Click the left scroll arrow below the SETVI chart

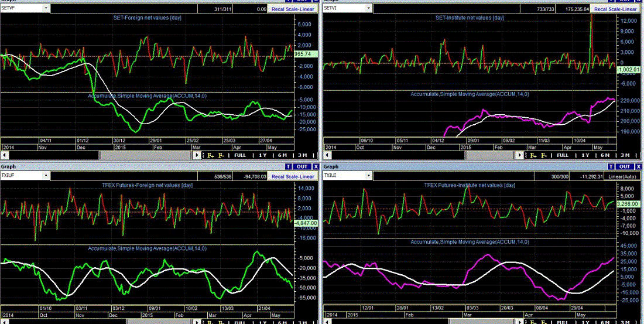click(327, 155)
